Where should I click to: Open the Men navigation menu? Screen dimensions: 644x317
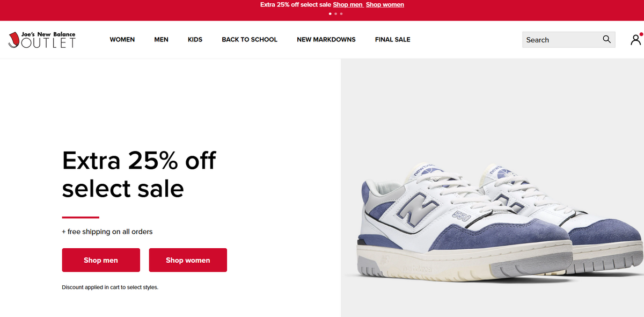(161, 40)
